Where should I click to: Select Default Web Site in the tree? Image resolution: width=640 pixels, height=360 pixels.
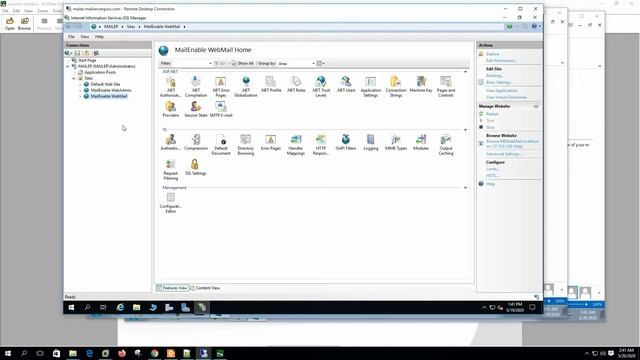[x=105, y=84]
